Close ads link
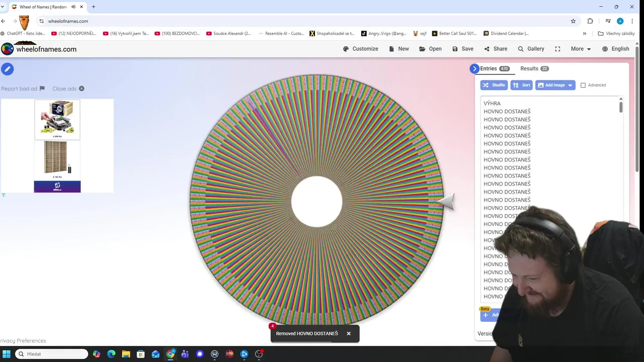The height and width of the screenshot is (362, 644). click(x=68, y=88)
